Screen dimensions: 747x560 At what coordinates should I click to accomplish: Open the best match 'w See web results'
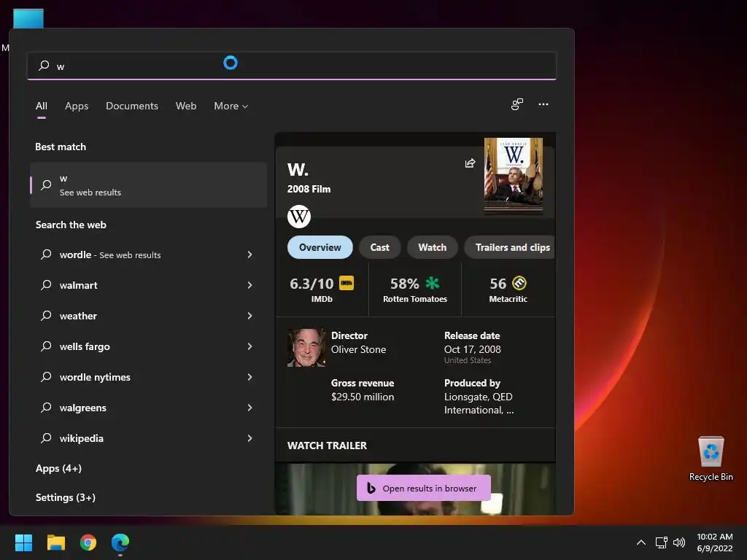[149, 184]
